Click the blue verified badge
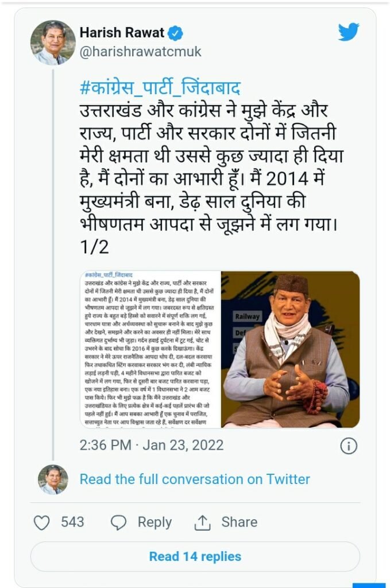The height and width of the screenshot is (588, 390). pyautogui.click(x=175, y=33)
